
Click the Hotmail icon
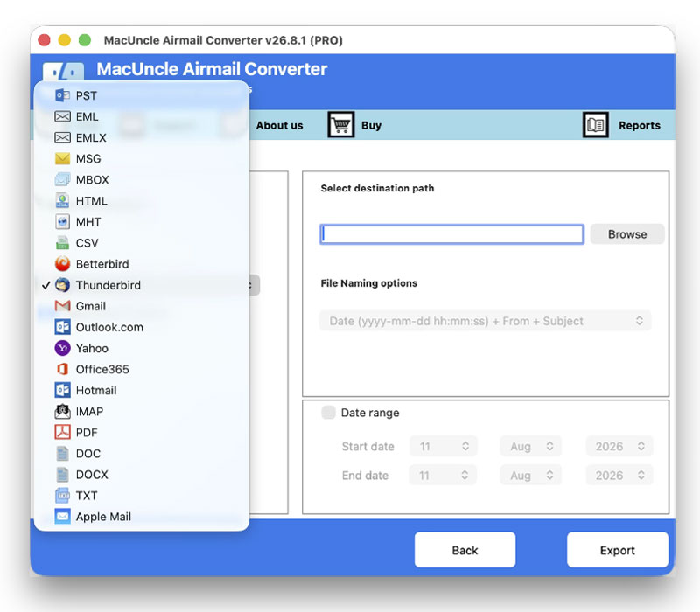tap(62, 390)
